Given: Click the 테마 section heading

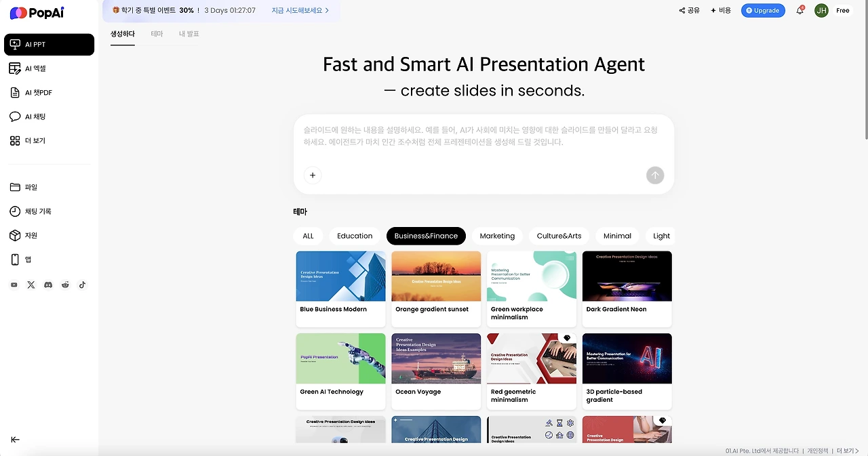Looking at the screenshot, I should [300, 212].
